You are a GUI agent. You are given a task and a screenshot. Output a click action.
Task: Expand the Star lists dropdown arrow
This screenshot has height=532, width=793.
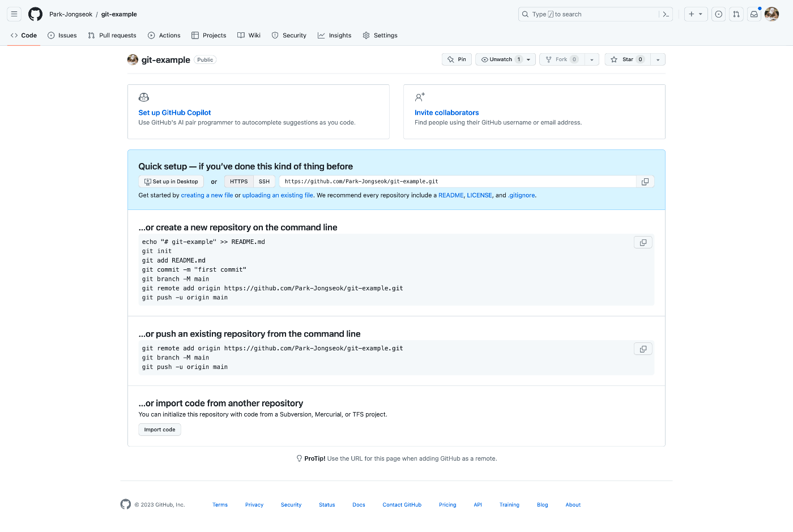658,59
